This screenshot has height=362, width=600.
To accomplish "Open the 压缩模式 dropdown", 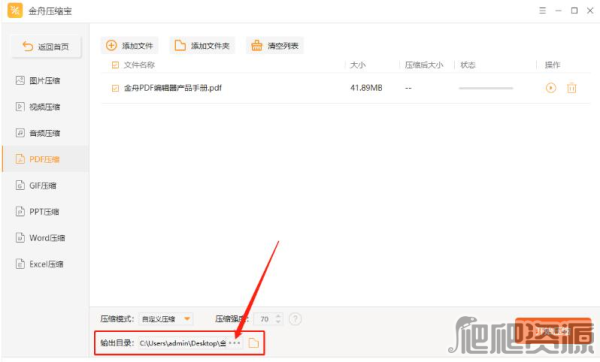I will click(166, 319).
